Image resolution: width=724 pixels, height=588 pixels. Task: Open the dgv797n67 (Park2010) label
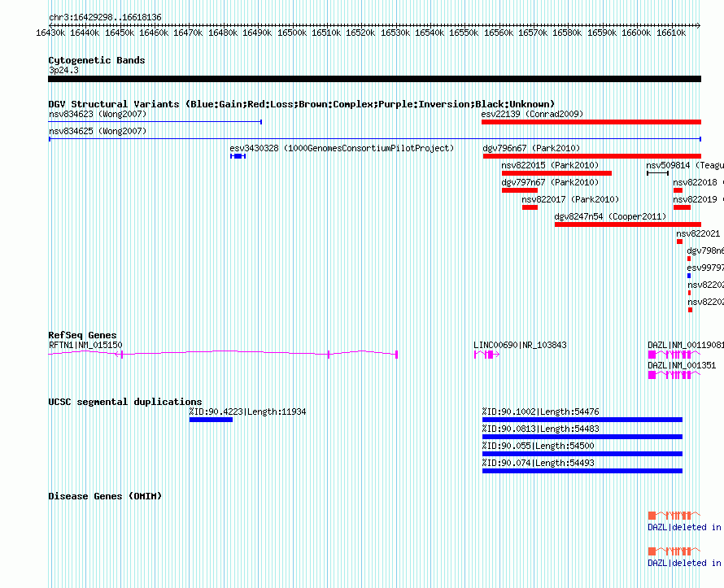coord(551,182)
